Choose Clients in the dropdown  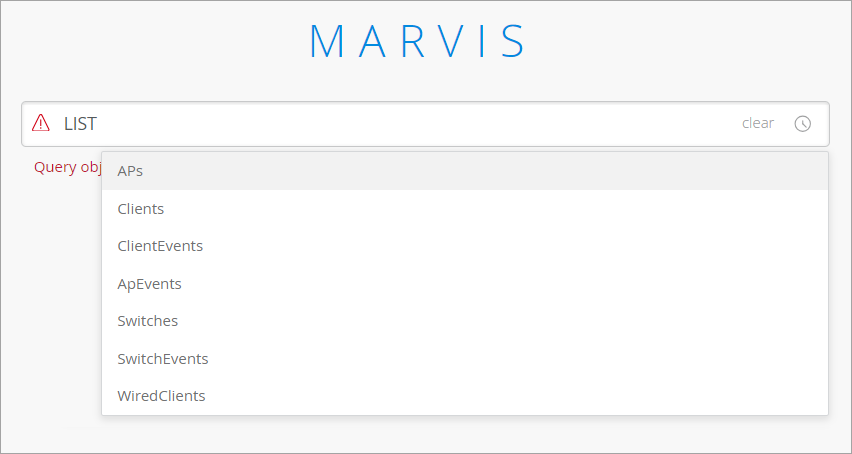click(x=141, y=209)
